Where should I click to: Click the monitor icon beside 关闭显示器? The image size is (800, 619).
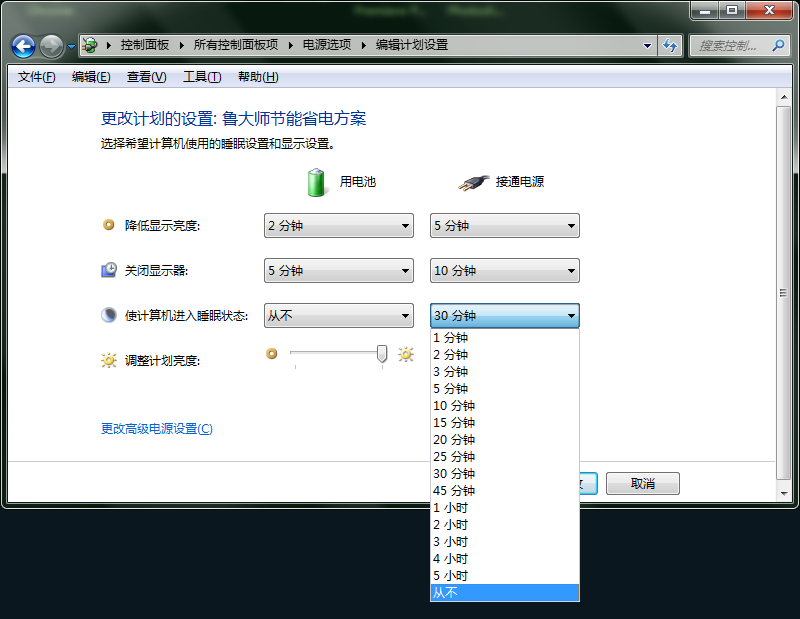click(108, 270)
